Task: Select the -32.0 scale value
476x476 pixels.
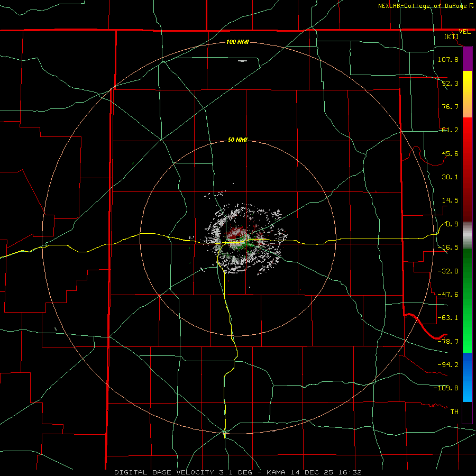Action: (x=448, y=271)
